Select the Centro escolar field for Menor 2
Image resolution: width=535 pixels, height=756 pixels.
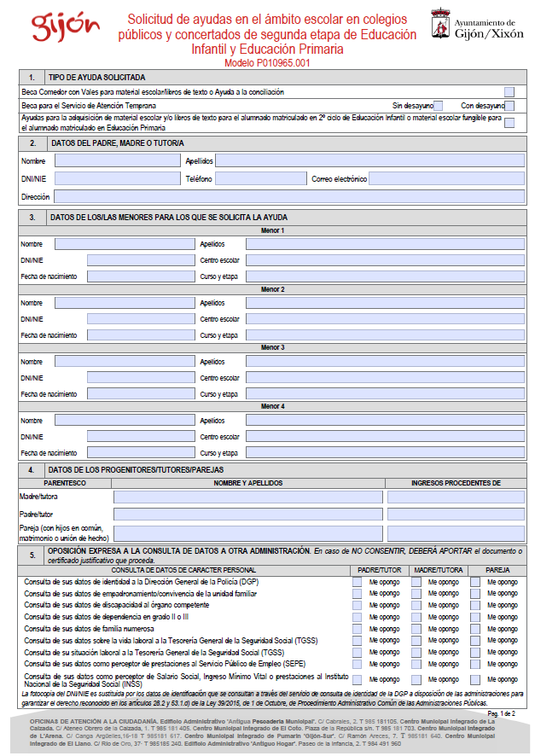pyautogui.click(x=385, y=319)
